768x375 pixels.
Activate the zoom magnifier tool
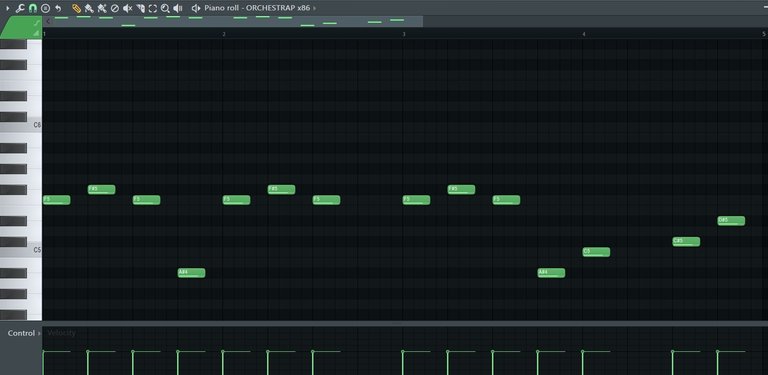166,8
